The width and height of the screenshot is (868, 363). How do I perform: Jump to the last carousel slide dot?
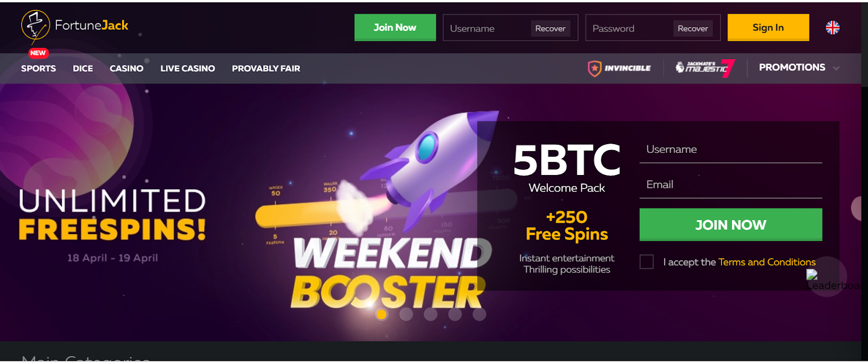(480, 314)
